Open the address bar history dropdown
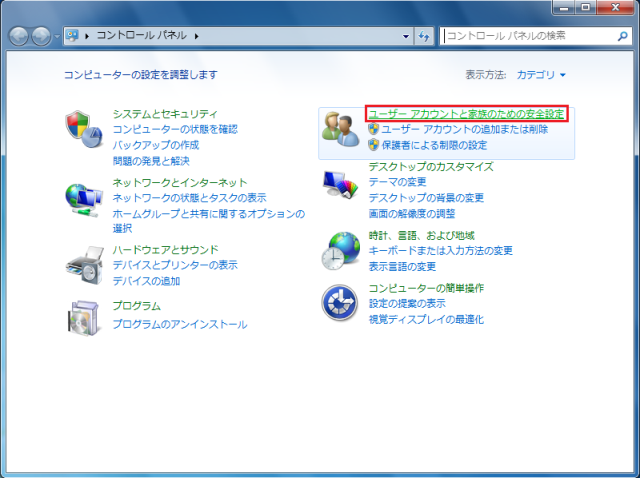Screen dimensions: 640x478 (x=406, y=36)
